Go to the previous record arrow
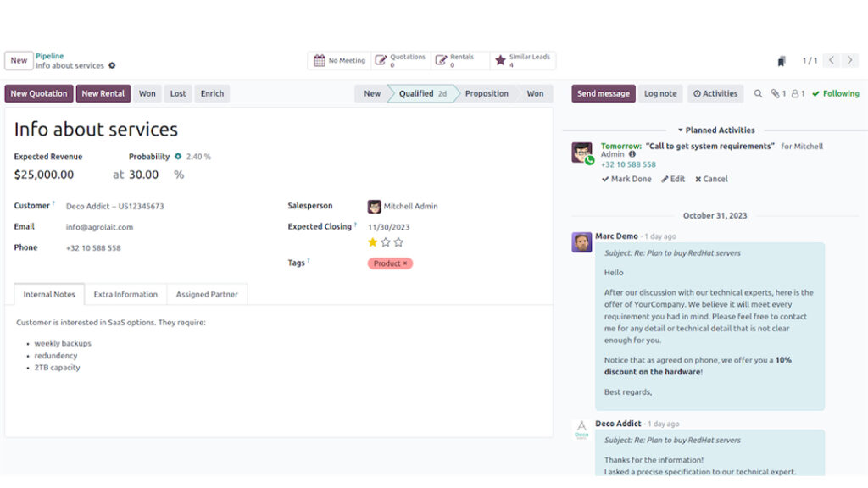 832,61
